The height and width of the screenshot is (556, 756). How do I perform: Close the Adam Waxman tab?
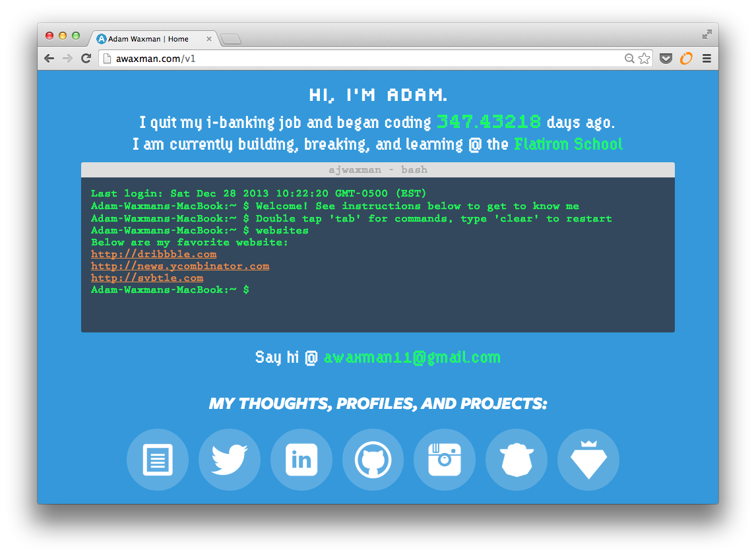[x=208, y=39]
